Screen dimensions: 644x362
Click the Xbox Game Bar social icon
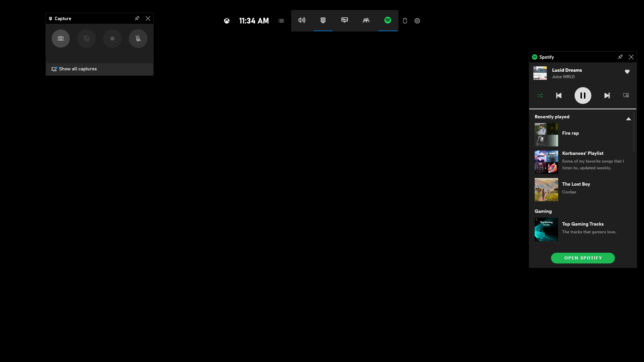(366, 20)
